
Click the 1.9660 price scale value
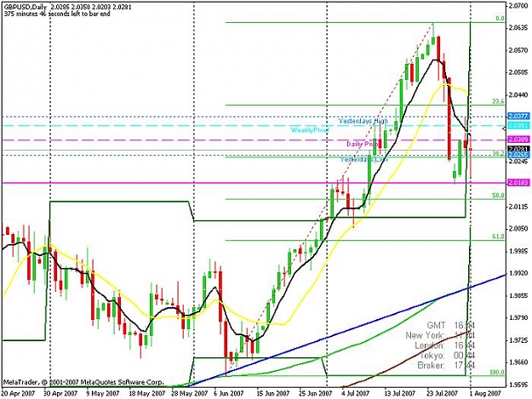(519, 362)
